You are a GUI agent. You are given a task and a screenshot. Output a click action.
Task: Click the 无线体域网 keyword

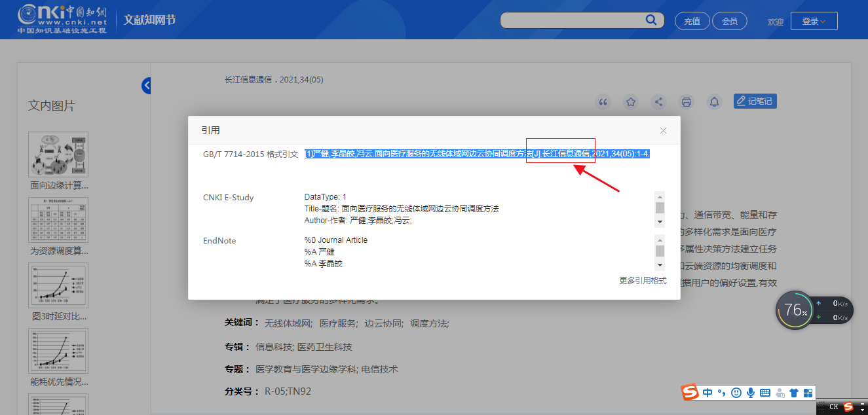click(x=288, y=323)
